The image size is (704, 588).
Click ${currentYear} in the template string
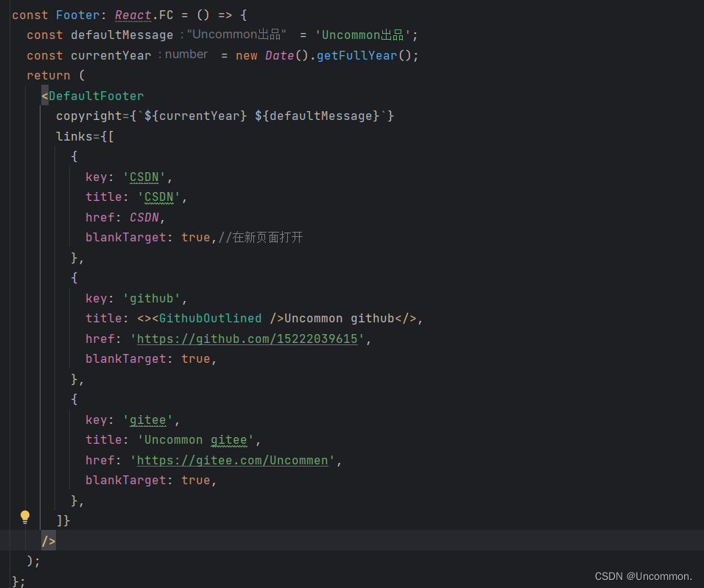[x=196, y=116]
